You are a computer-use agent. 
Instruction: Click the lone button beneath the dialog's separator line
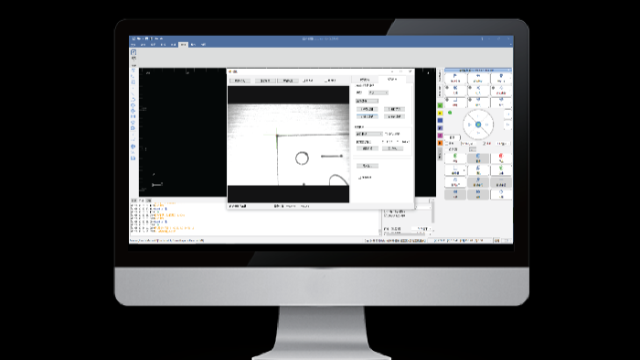367,166
